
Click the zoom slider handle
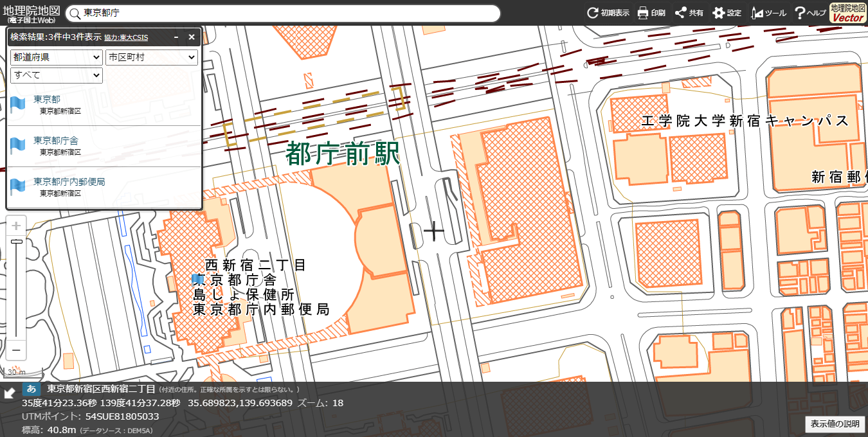[x=17, y=241]
